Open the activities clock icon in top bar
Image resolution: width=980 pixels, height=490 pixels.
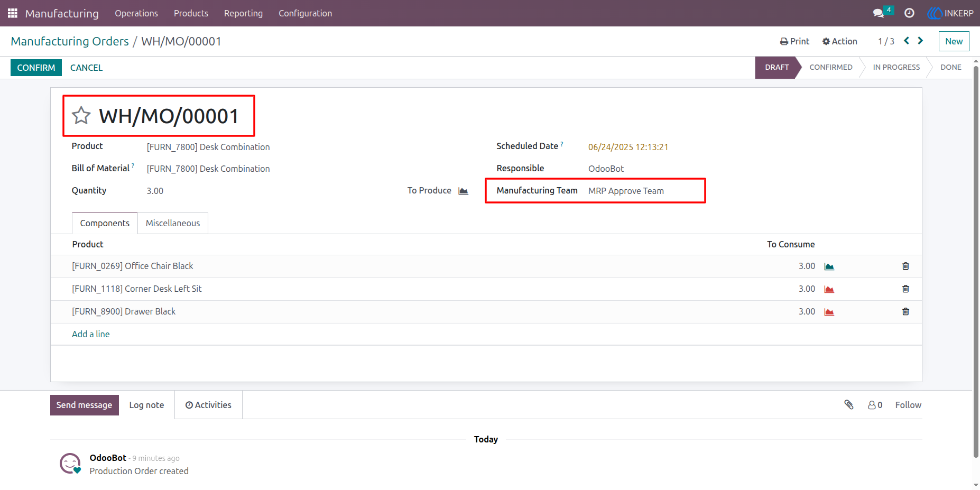[909, 13]
